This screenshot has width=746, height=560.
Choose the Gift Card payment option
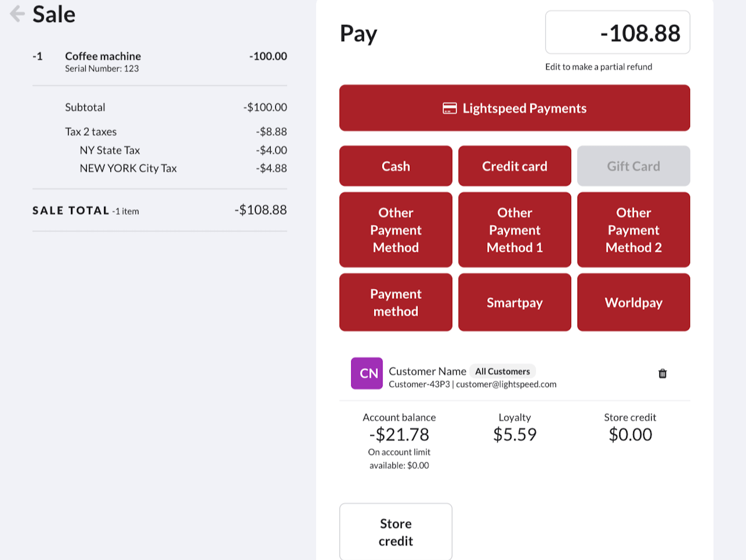pos(633,166)
